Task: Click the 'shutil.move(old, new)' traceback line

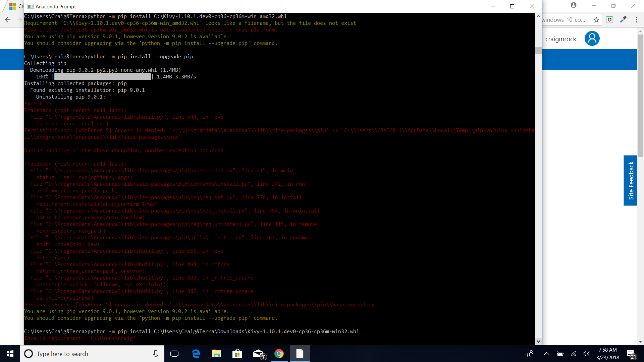Action: tap(68, 244)
